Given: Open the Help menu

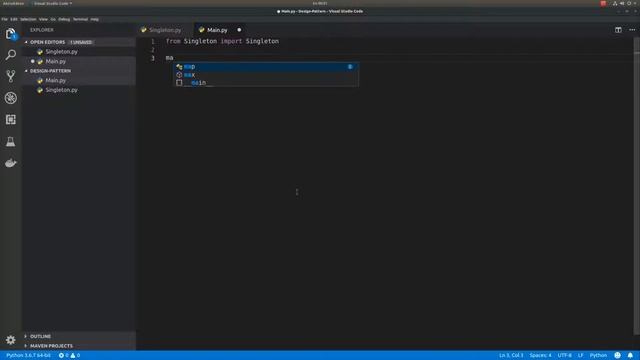Looking at the screenshot, I should 95,19.
